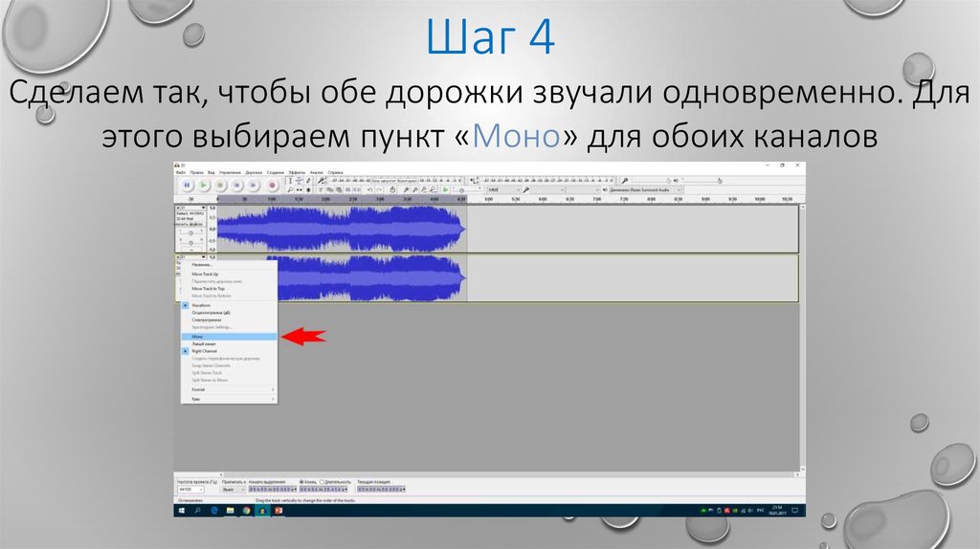Click the Fit Project zoom icon
The image size is (980, 549).
(x=433, y=190)
